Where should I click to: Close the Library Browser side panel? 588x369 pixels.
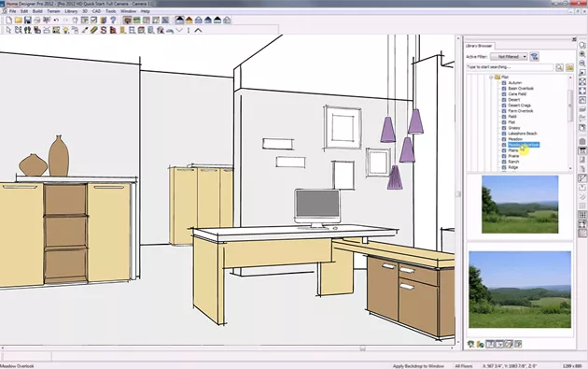coord(574,39)
